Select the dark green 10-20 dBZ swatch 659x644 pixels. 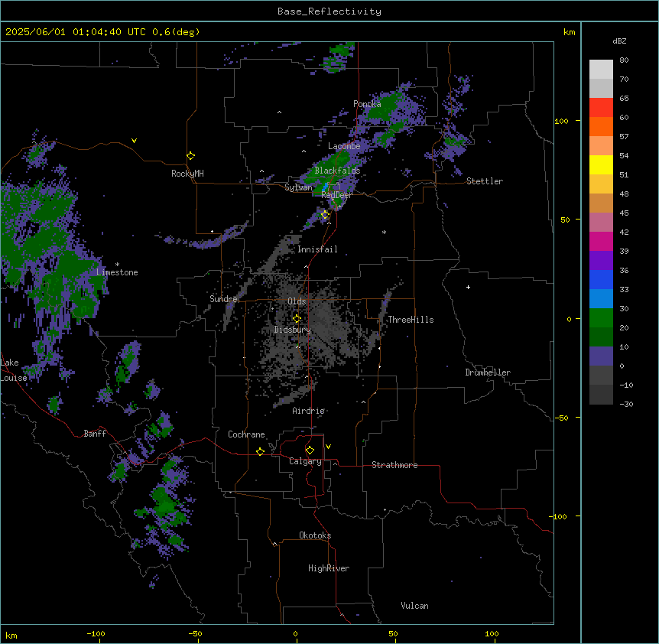click(601, 337)
